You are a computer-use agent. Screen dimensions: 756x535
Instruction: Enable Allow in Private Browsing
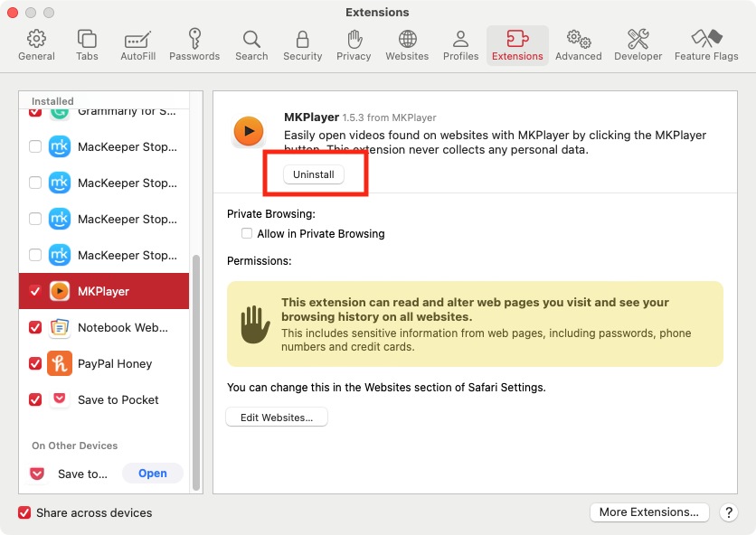247,233
